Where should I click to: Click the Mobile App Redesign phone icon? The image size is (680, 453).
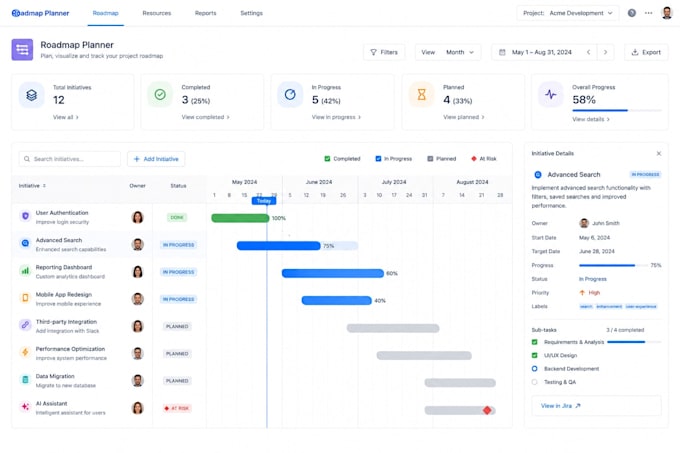25,298
